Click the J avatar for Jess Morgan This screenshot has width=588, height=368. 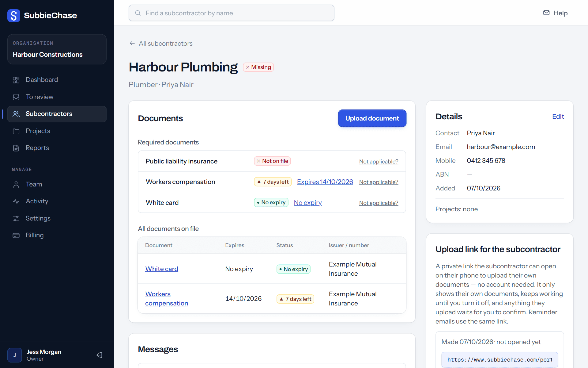pyautogui.click(x=15, y=355)
